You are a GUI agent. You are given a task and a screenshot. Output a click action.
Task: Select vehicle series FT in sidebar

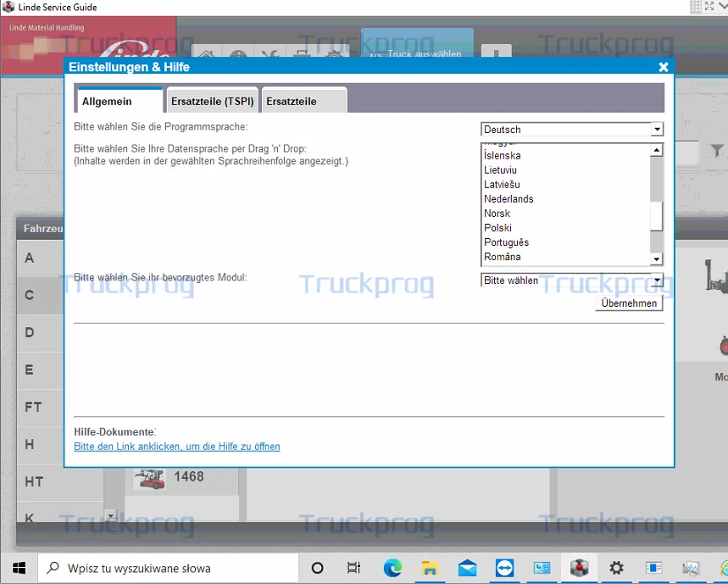click(x=41, y=407)
